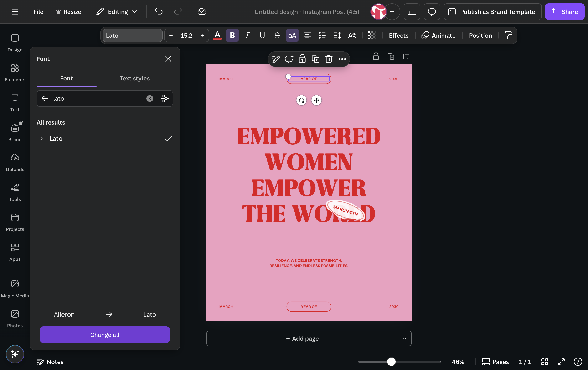
Task: Open the File menu
Action: (x=38, y=12)
